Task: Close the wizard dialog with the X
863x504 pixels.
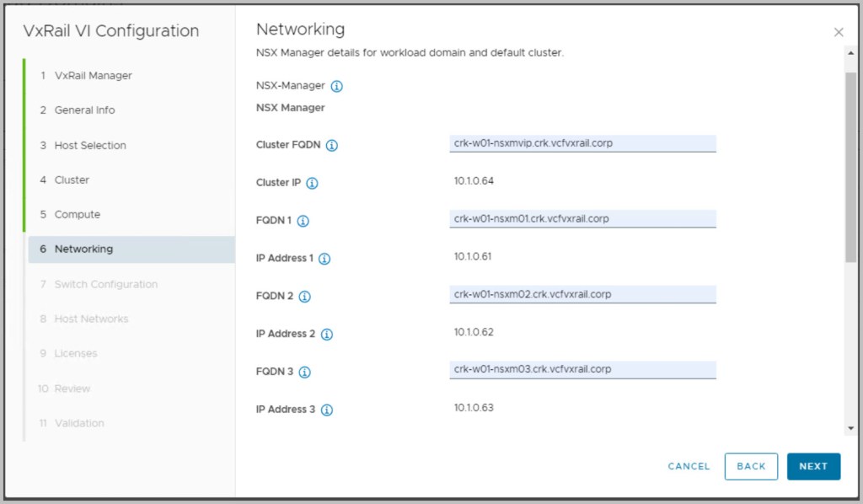Action: tap(839, 32)
